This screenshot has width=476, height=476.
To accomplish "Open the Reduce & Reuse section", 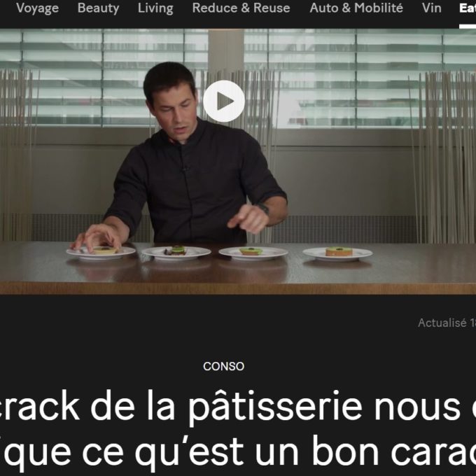I will tap(241, 8).
